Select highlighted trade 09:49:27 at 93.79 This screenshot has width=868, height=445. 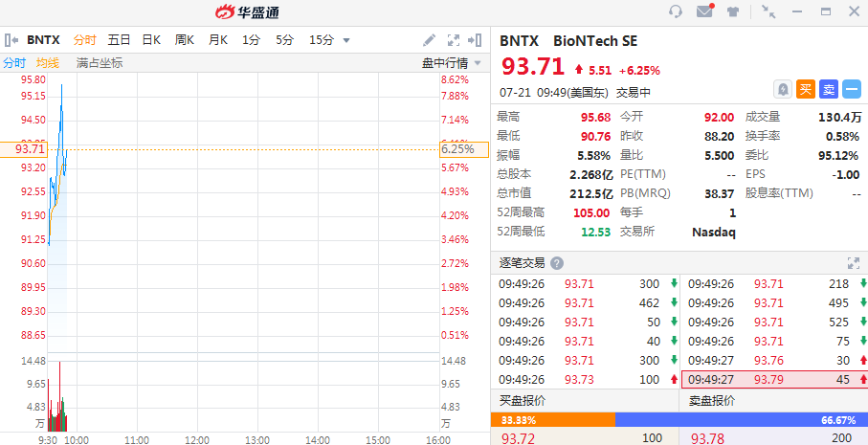[774, 379]
